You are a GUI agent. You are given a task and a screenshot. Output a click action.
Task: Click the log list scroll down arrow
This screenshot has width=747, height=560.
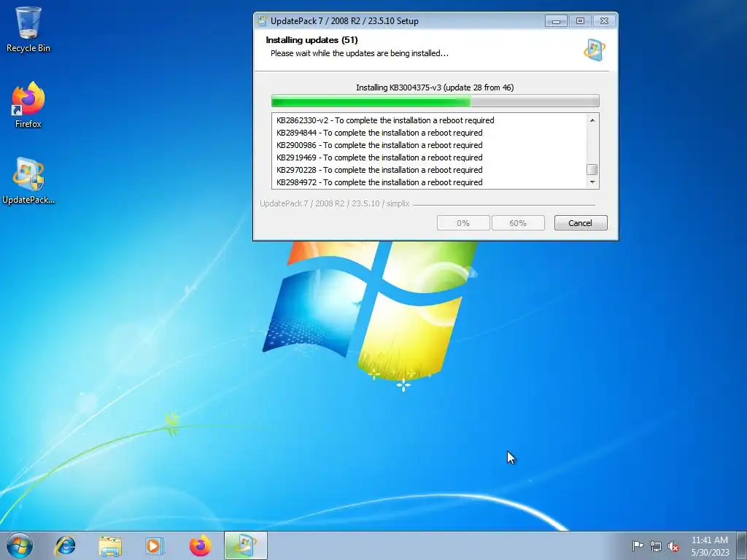tap(592, 182)
